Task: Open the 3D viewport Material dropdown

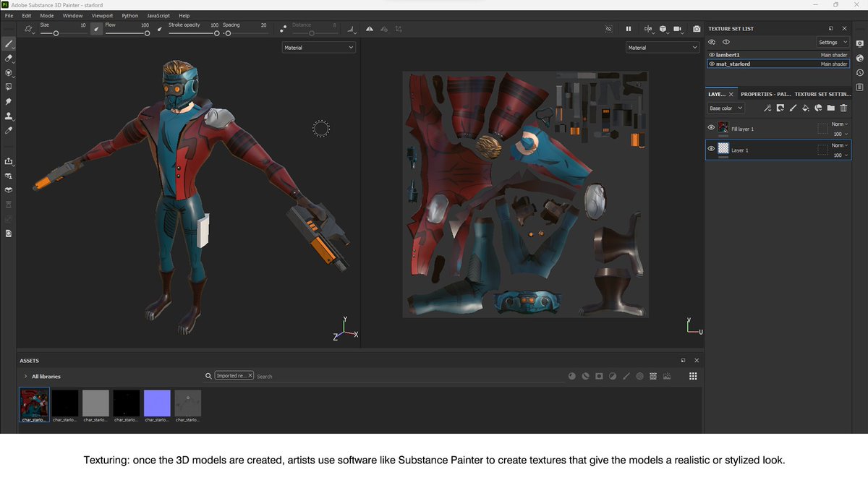Action: pos(319,48)
